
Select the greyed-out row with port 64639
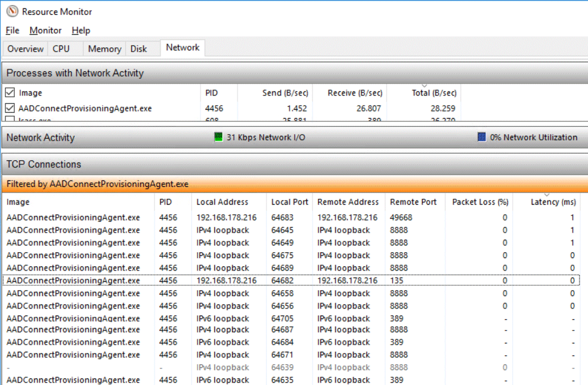[x=291, y=367]
